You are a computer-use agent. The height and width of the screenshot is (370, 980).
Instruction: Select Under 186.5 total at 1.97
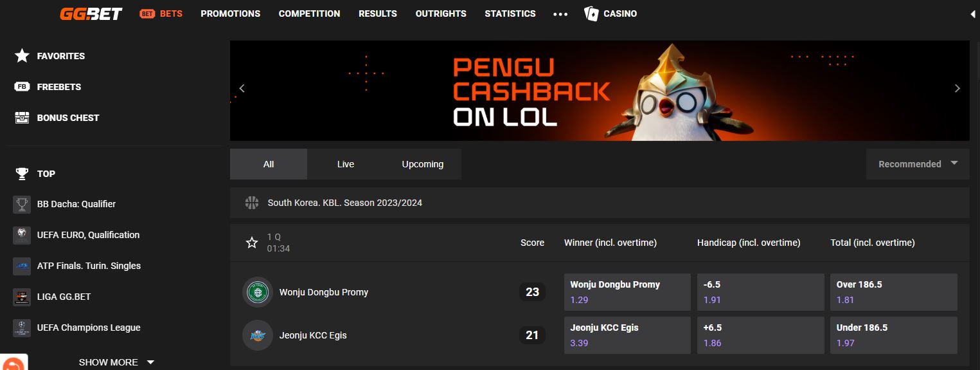coord(893,335)
